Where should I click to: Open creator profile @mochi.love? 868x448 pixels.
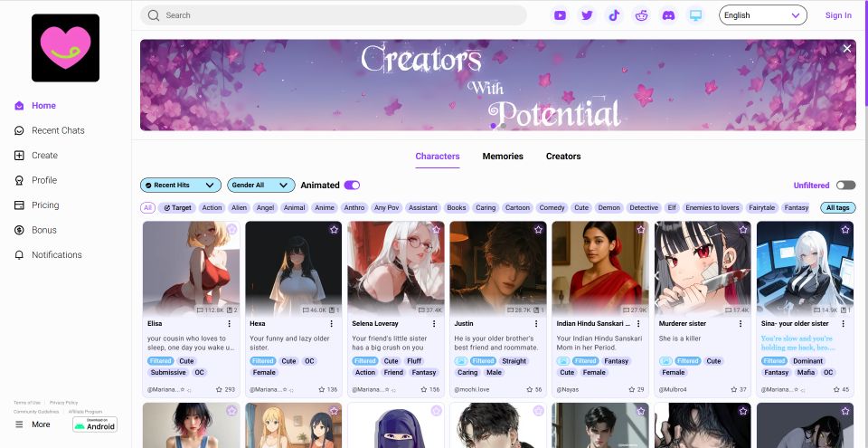pos(472,390)
